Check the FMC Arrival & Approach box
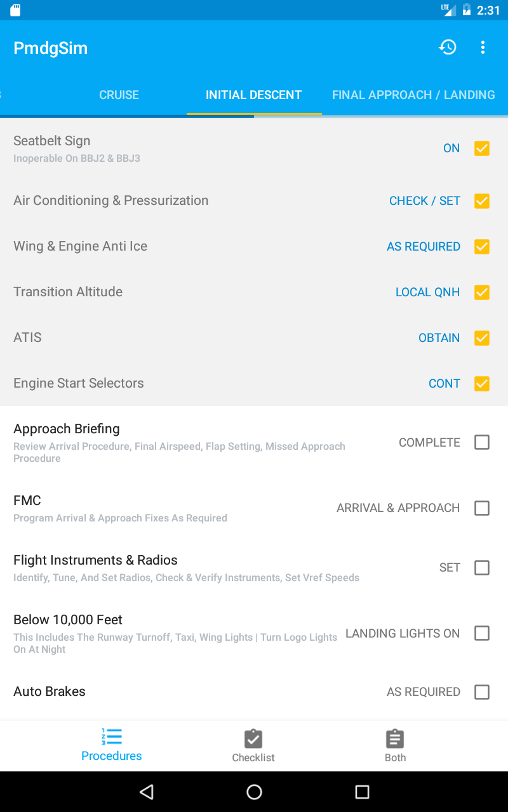 [x=482, y=507]
